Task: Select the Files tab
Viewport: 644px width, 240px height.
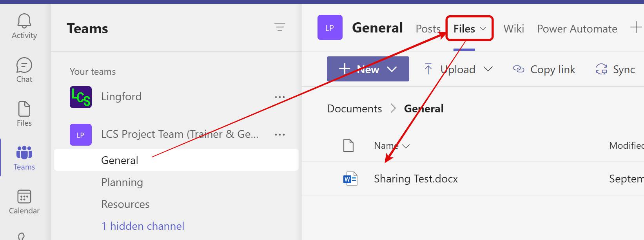Action: tap(464, 29)
